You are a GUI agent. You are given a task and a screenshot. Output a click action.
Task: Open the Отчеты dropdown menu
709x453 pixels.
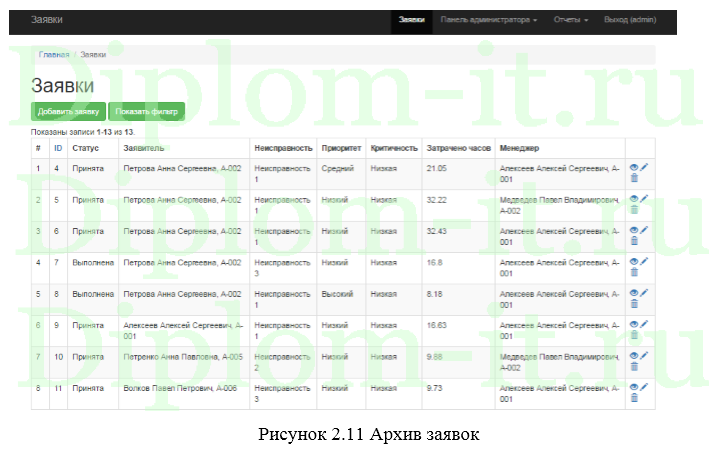(572, 20)
